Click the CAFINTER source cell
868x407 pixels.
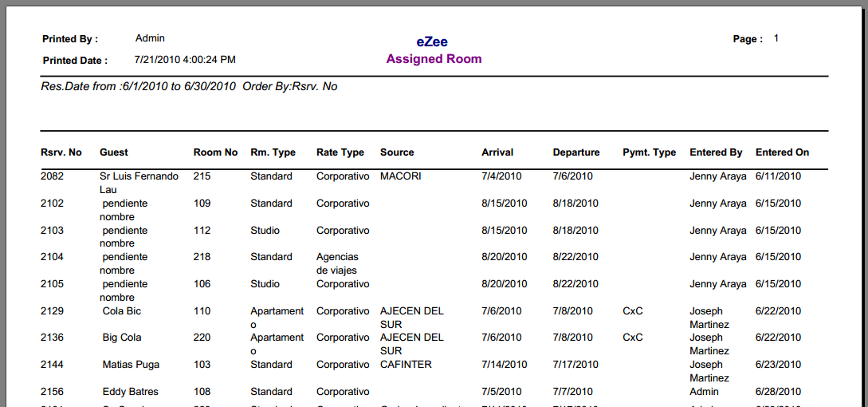click(406, 364)
